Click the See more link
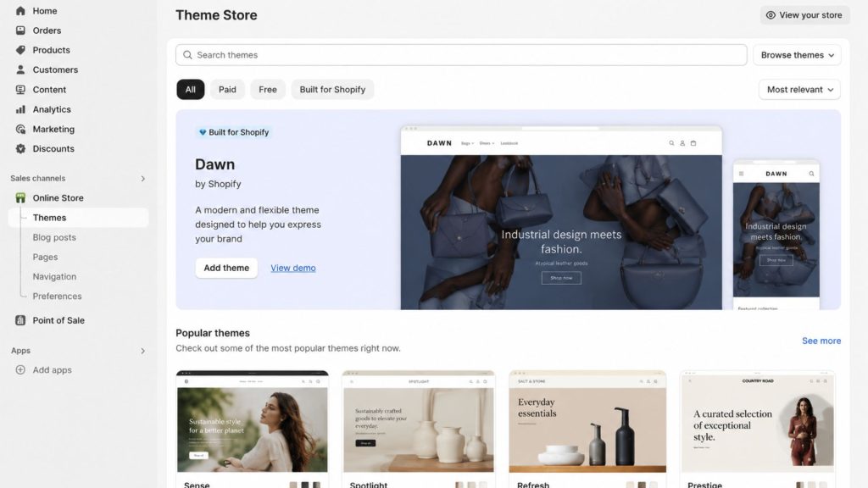This screenshot has width=868, height=488. point(821,341)
